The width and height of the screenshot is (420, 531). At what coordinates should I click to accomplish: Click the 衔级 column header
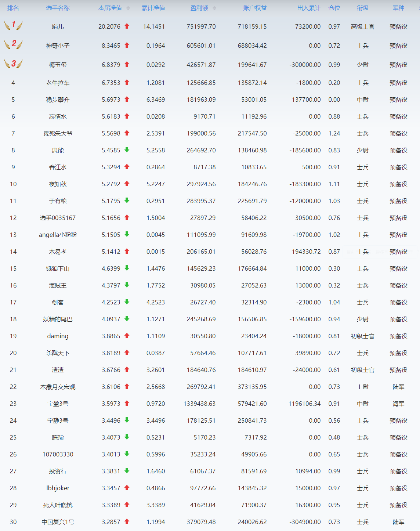pyautogui.click(x=363, y=8)
